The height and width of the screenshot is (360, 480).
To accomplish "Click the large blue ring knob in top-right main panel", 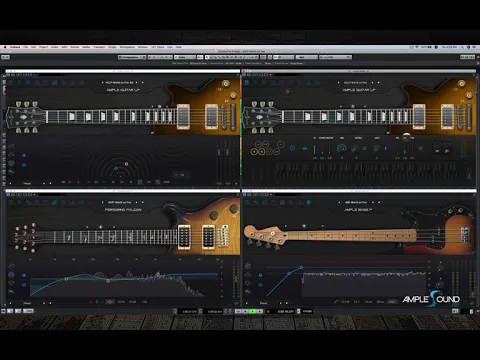I will click(x=341, y=148).
